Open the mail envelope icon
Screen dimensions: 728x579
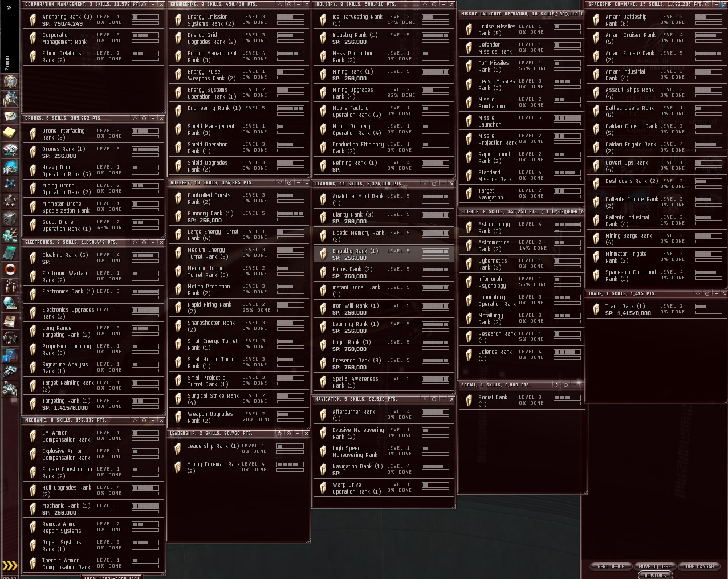(10, 116)
